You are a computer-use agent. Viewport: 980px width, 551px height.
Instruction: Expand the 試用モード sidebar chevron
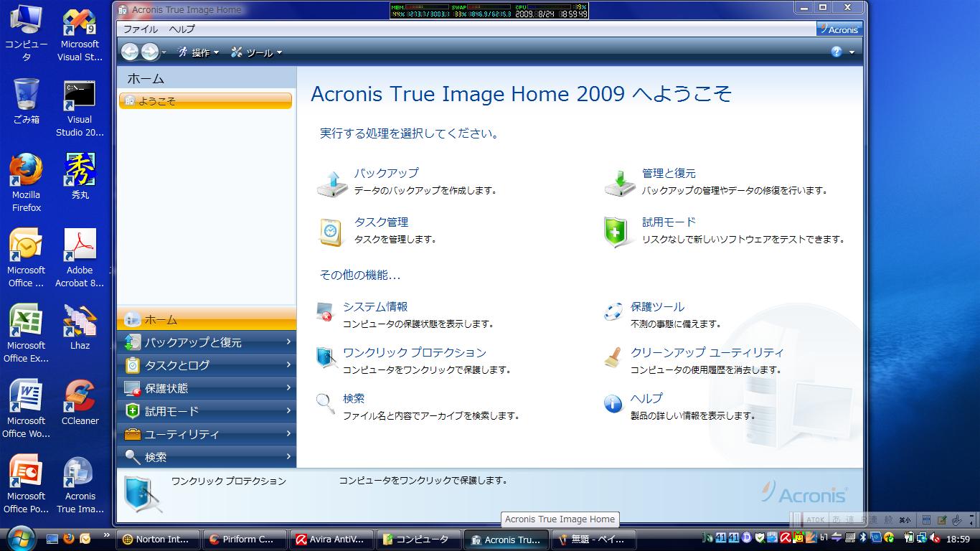[x=288, y=411]
